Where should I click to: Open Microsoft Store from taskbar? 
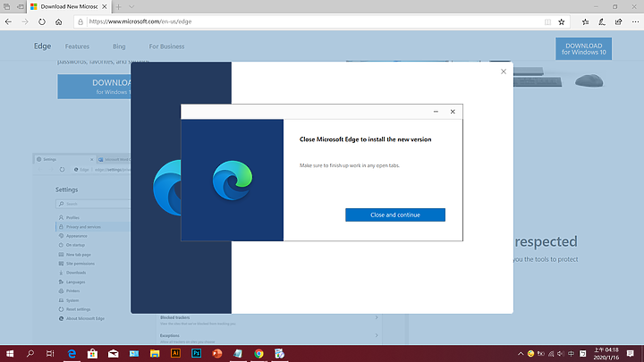point(92,353)
